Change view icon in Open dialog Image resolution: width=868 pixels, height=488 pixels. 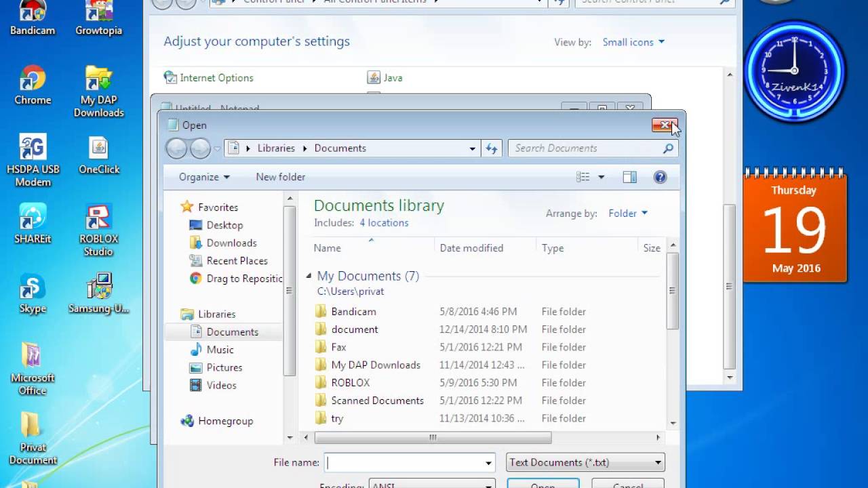pos(583,177)
